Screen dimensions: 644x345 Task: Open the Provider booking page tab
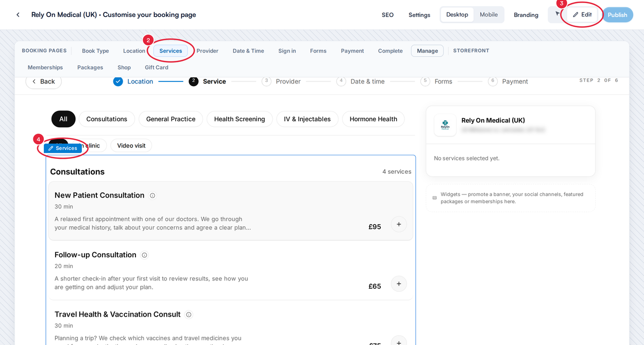pyautogui.click(x=207, y=51)
